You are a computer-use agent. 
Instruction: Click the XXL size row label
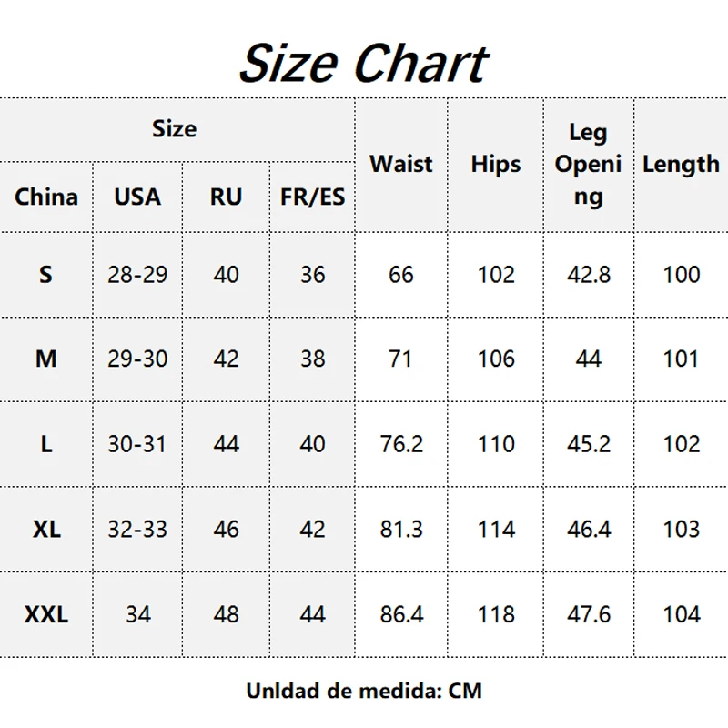click(46, 615)
